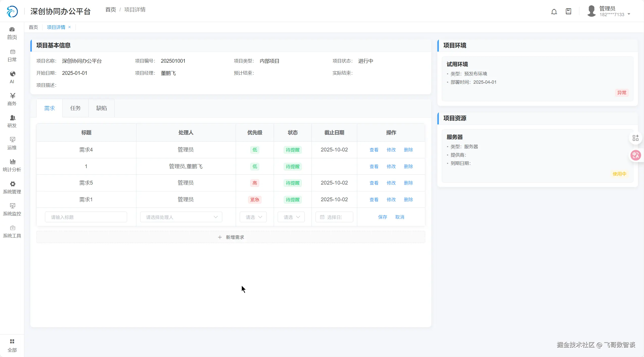644x357 pixels.
Task: Expand the priority filter dropdown
Action: coord(253,217)
